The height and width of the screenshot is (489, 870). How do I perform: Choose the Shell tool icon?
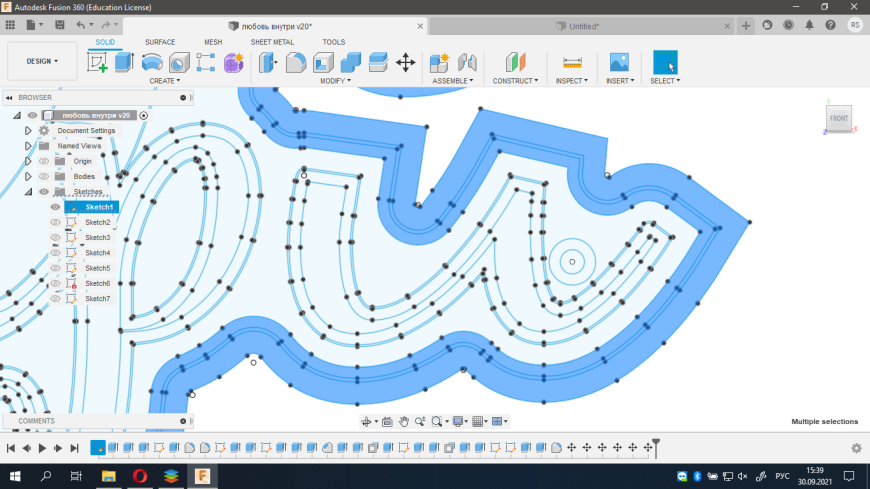point(323,63)
